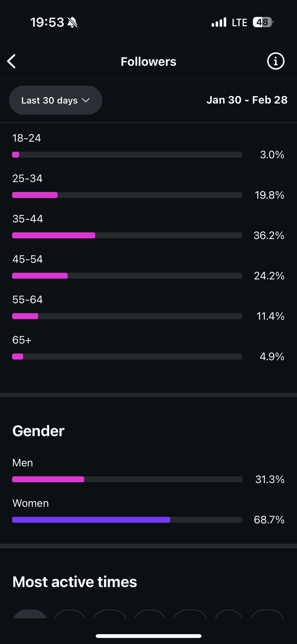Tap the back arrow in the header
297x644 pixels.
[x=12, y=61]
